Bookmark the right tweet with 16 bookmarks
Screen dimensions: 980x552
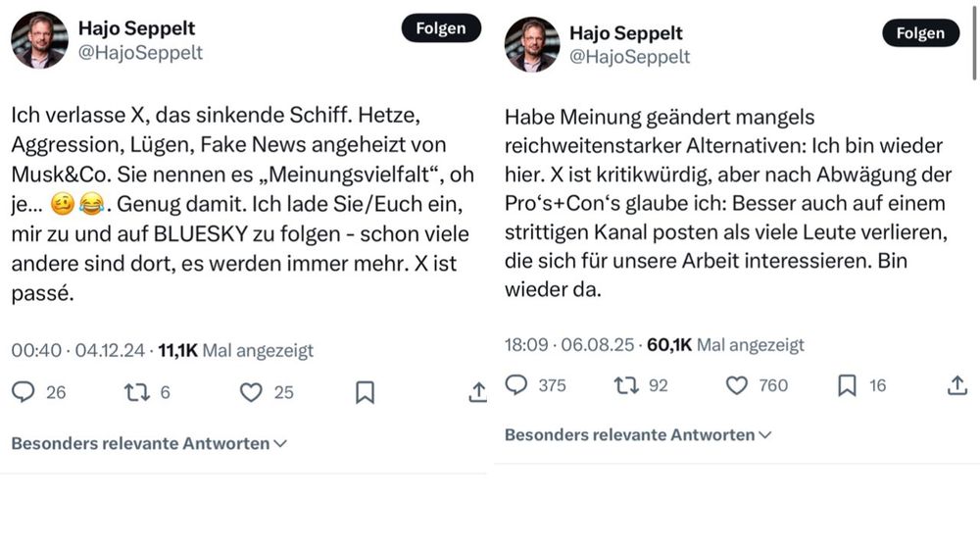click(847, 385)
